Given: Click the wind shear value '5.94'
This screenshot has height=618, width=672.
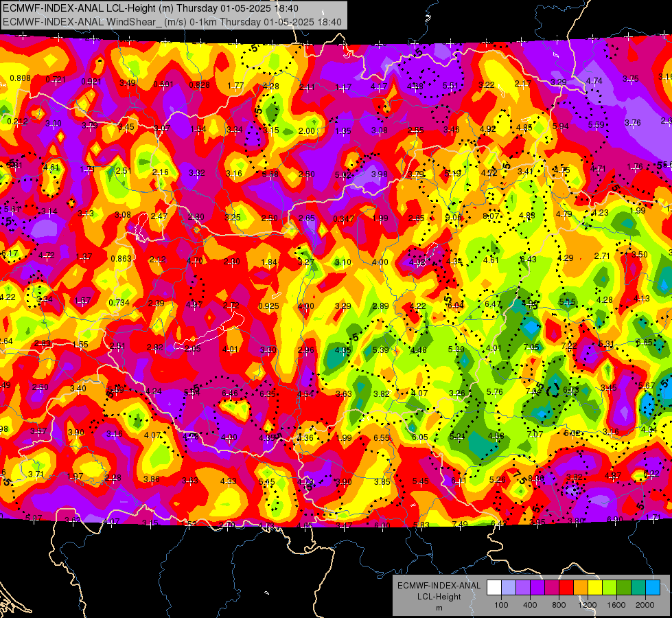Looking at the screenshot, I should point(561,126).
